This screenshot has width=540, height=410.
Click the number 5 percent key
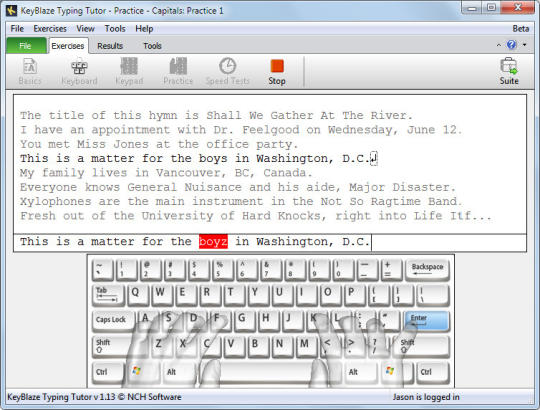223,270
